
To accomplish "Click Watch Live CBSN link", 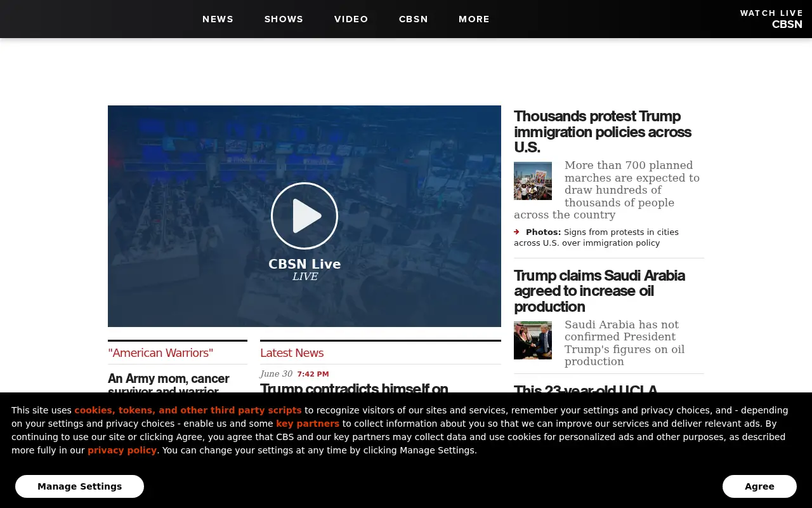I will [x=771, y=19].
